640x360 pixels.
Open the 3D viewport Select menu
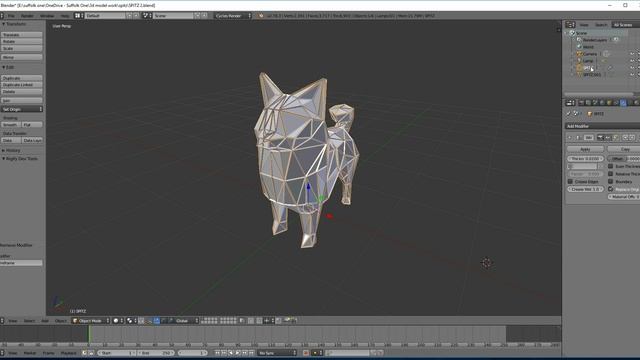tap(29, 321)
